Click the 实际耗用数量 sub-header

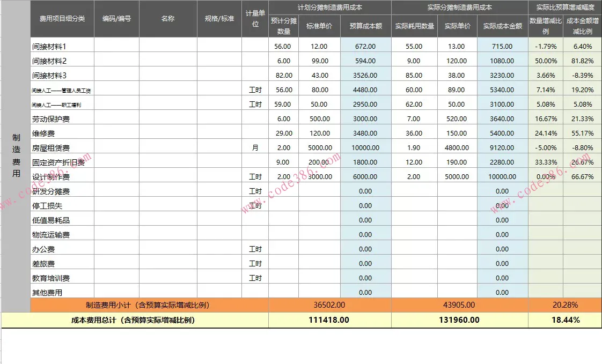[x=415, y=26]
